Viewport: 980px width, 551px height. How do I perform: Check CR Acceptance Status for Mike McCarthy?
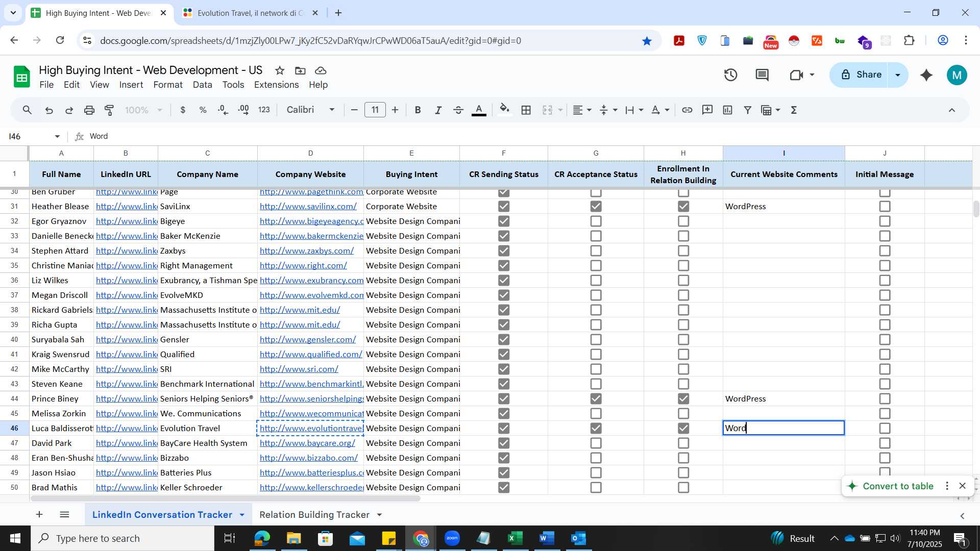point(596,369)
